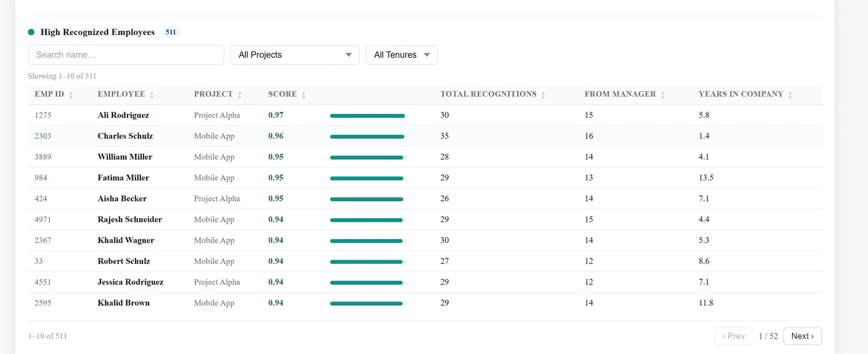The height and width of the screenshot is (354, 868).
Task: Select employee Robert Schulz
Action: (124, 261)
